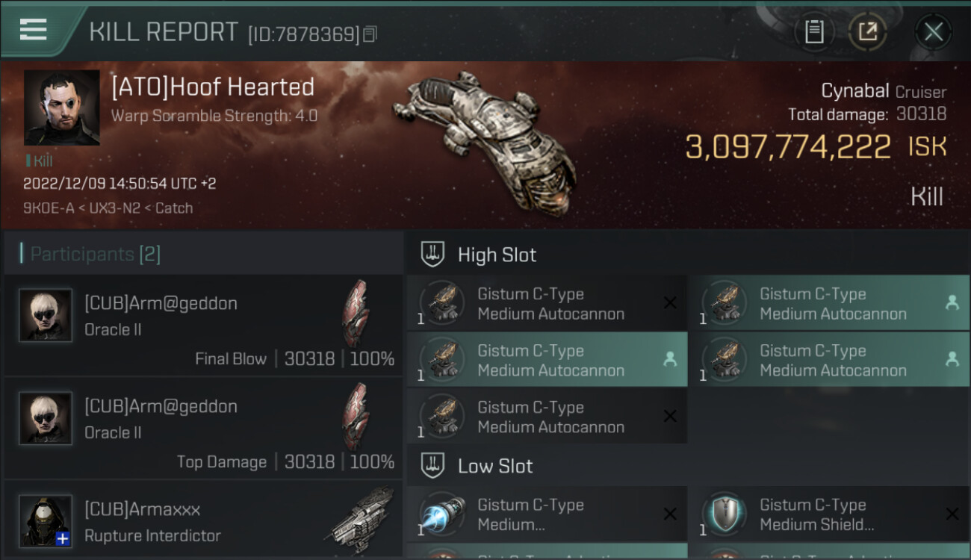Viewport: 971px width, 560px height.
Task: Click the Low Slot section icon
Action: coord(433,466)
